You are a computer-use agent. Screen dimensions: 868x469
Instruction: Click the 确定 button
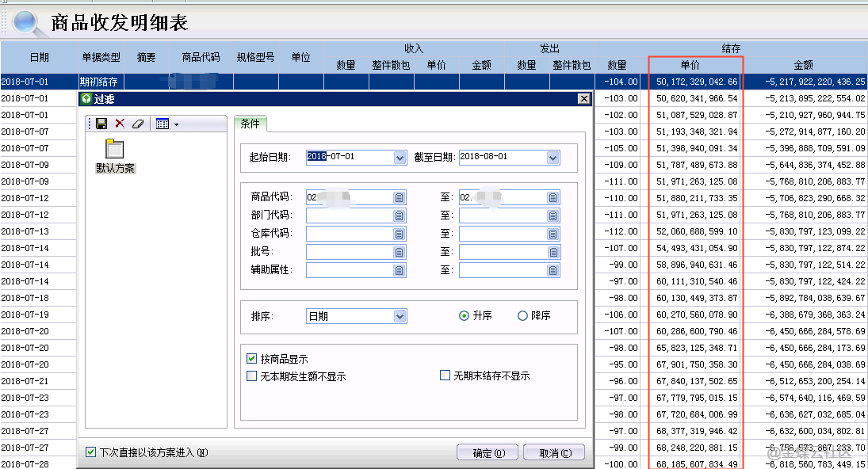488,453
